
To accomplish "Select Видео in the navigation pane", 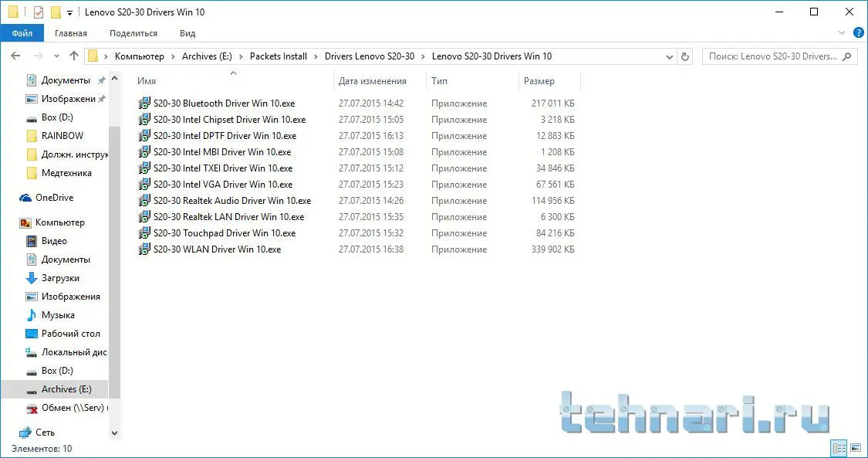I will 54,241.
